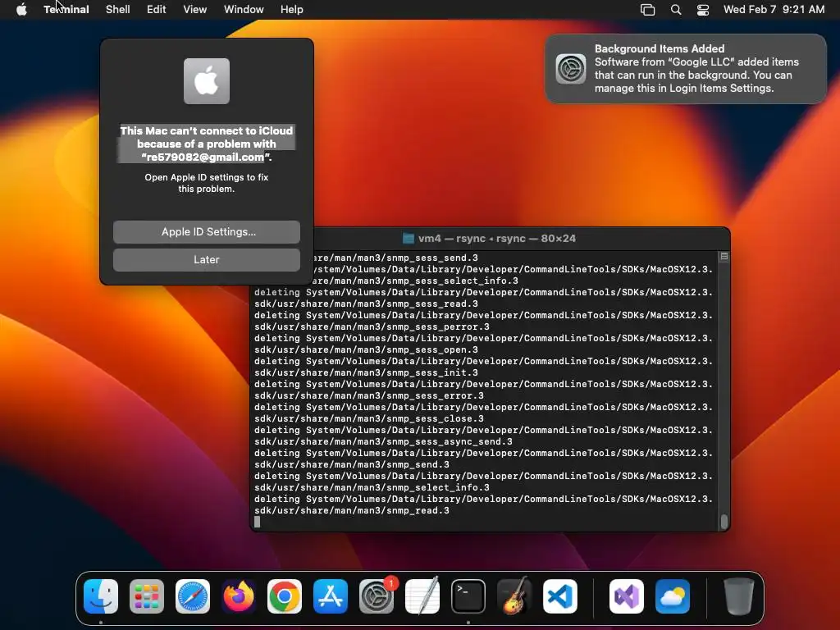This screenshot has height=630, width=840.
Task: Launch Safari from the Dock
Action: coord(193,596)
